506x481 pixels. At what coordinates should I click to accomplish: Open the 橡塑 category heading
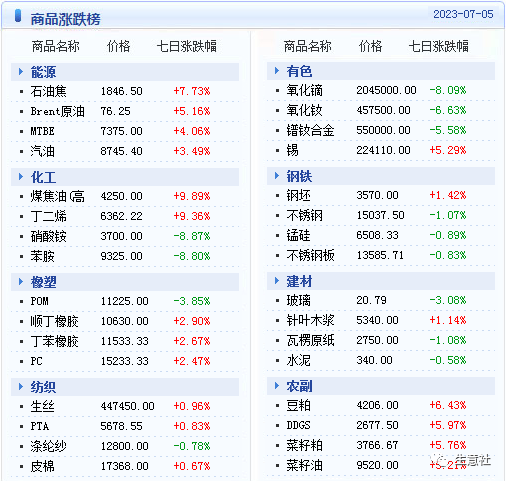click(x=43, y=282)
